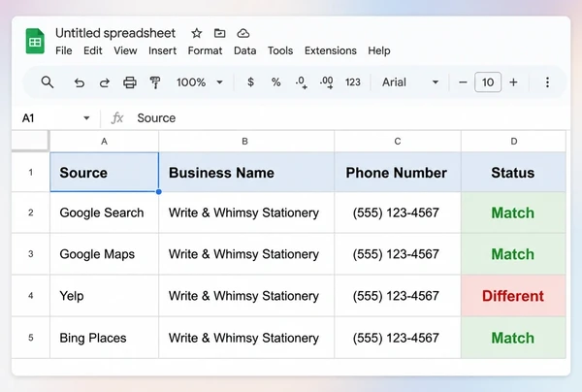This screenshot has width=582, height=392.
Task: Select the phone number in Yelp row
Action: tap(398, 296)
